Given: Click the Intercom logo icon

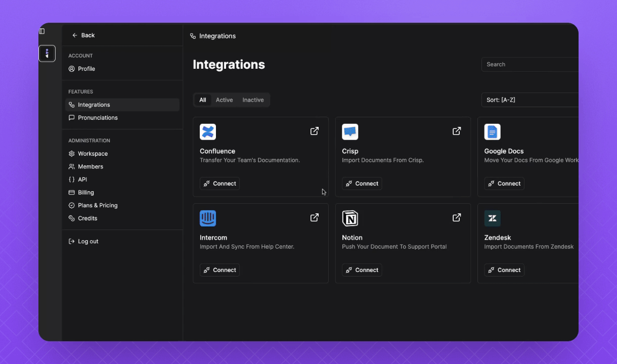Looking at the screenshot, I should tap(208, 218).
